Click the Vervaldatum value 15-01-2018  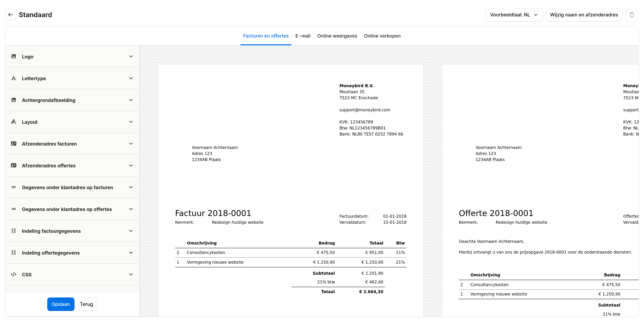(394, 222)
